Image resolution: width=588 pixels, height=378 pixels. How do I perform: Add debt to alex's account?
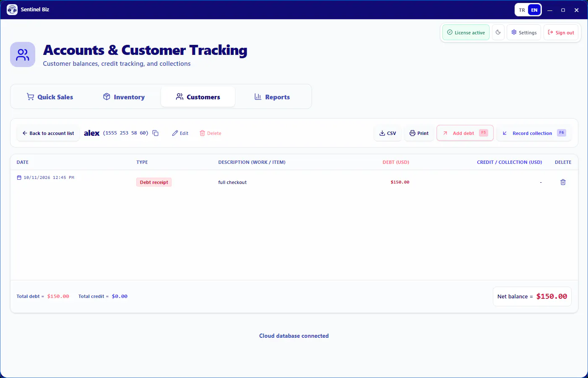[x=465, y=133]
